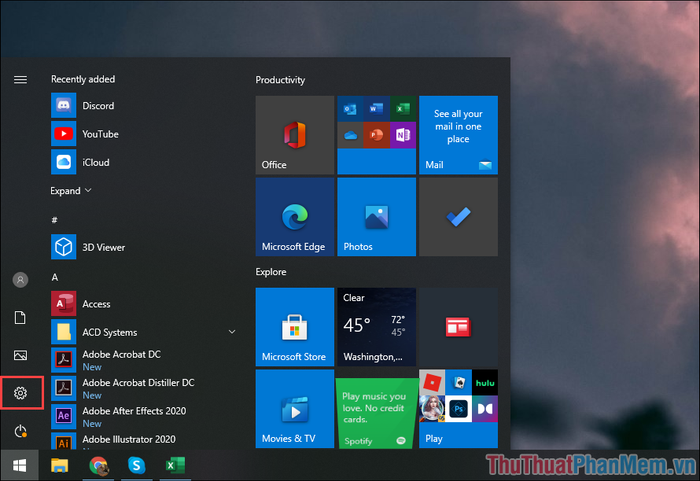Screen dimensions: 700x481
Task: Launch Adobe Acrobat Distiller DC
Action: tap(143, 389)
